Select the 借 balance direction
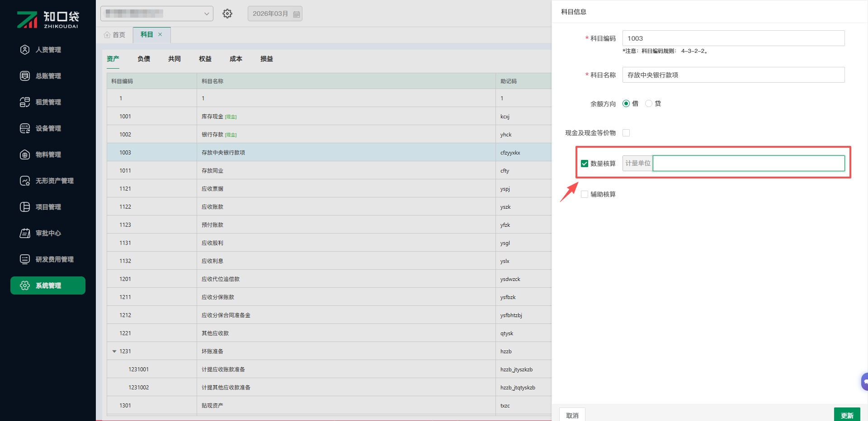 pos(626,103)
